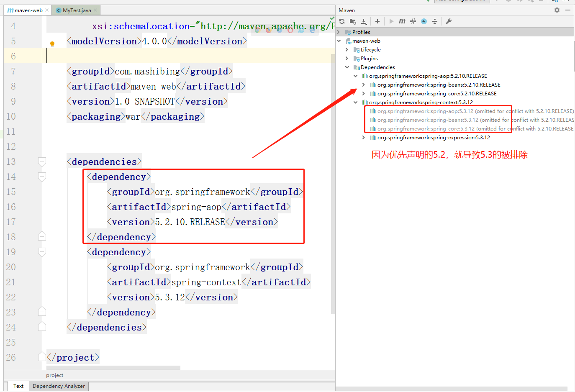Click the Download Sources icon in Maven toolbar

[x=364, y=21]
